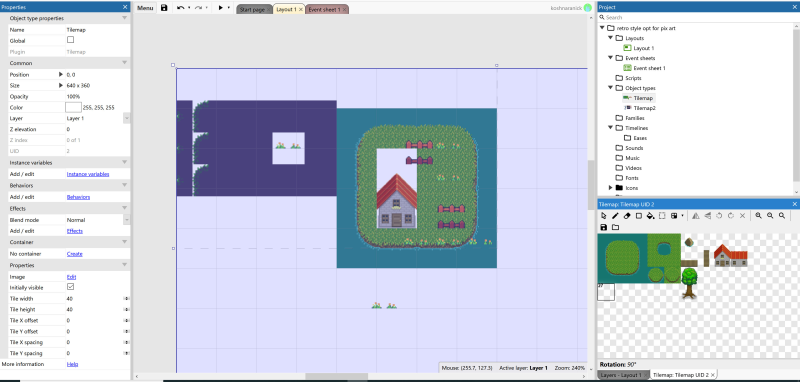Click the save tilemap data icon

(604, 227)
